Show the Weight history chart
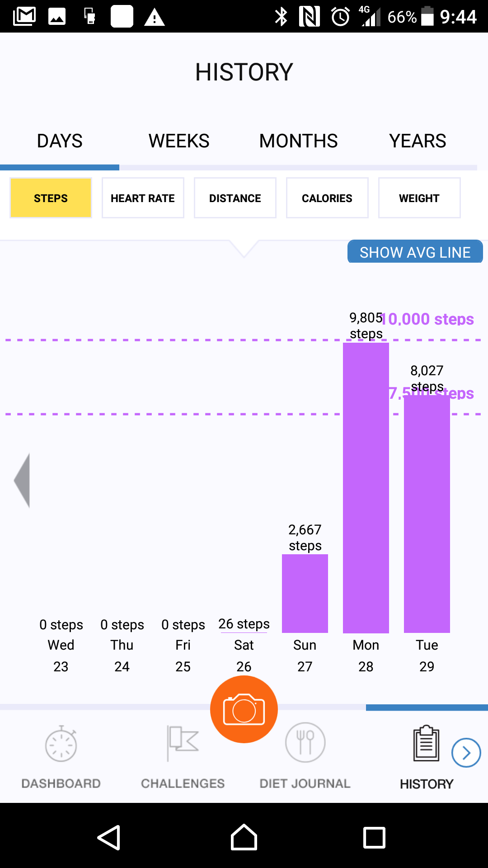The width and height of the screenshot is (488, 868). 419,198
